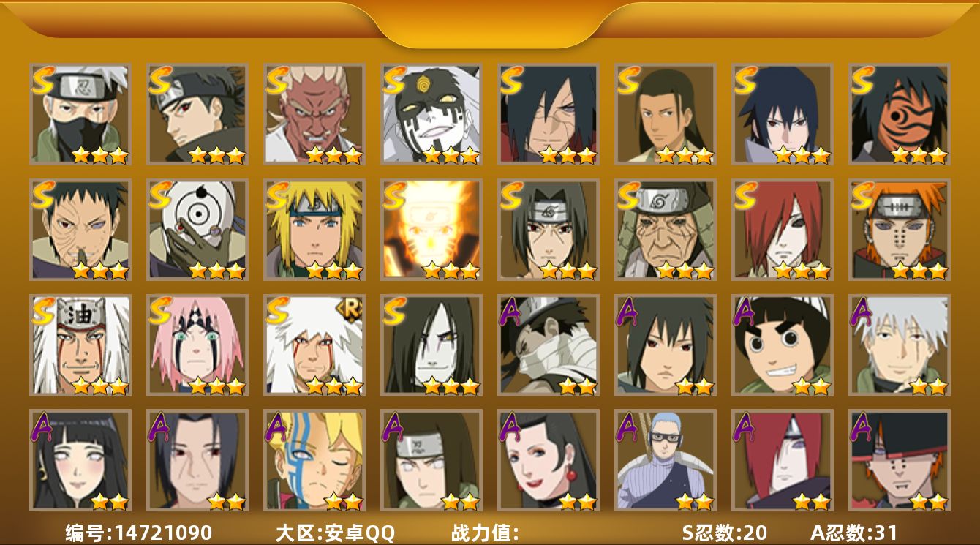This screenshot has width=980, height=545.
Task: Choose the glasses-wearing ninja in purple sweater
Action: click(666, 460)
